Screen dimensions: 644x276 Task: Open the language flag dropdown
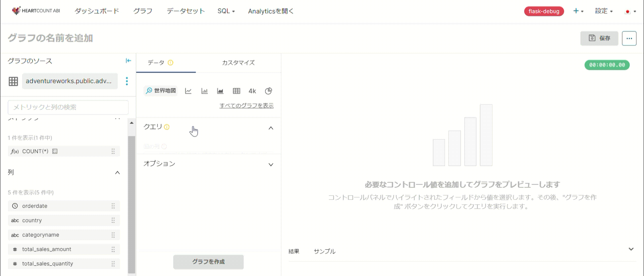(631, 11)
